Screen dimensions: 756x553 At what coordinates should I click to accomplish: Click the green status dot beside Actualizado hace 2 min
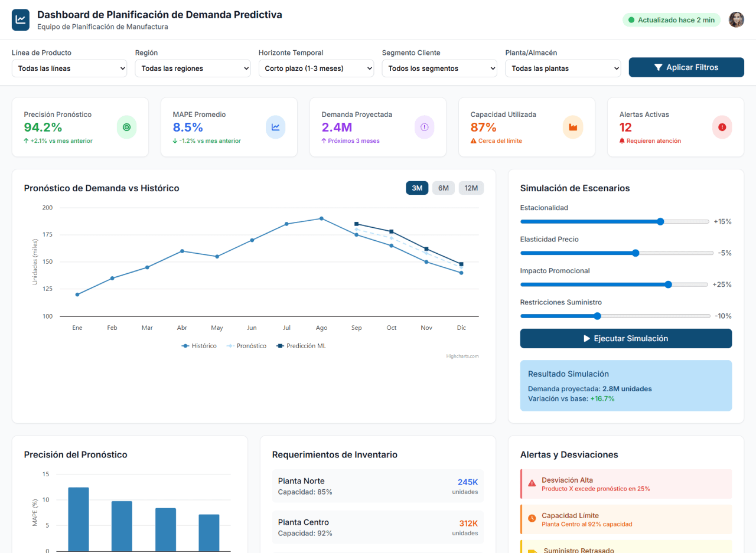click(632, 20)
